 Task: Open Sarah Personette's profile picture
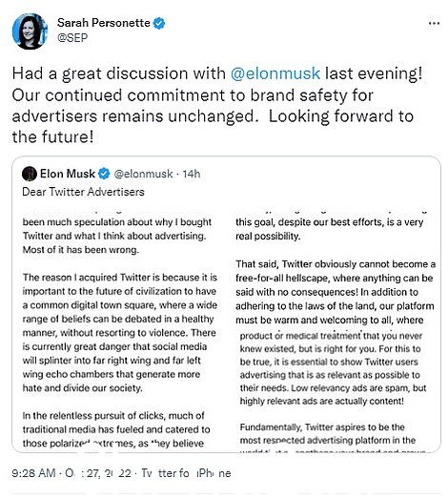30,31
